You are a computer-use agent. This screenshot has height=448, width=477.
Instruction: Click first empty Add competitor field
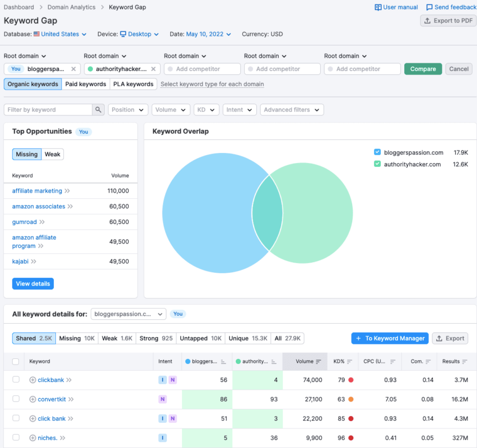(202, 69)
